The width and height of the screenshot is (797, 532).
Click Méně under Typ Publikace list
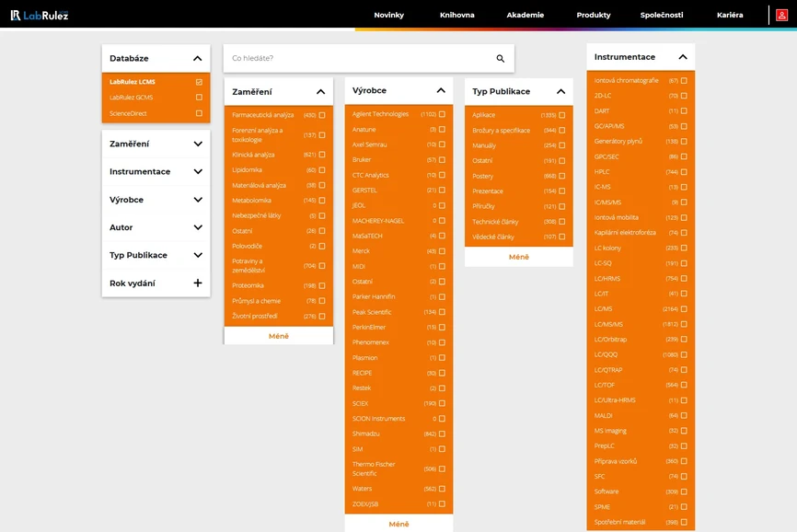point(519,257)
